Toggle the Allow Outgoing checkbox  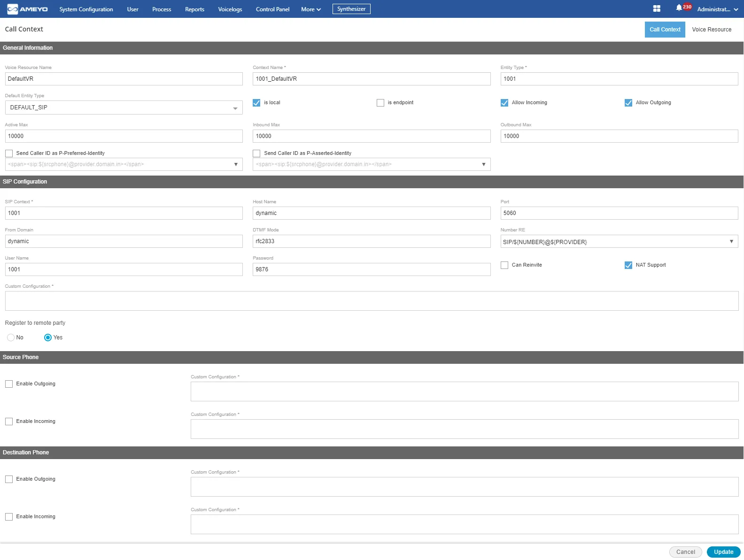[628, 103]
